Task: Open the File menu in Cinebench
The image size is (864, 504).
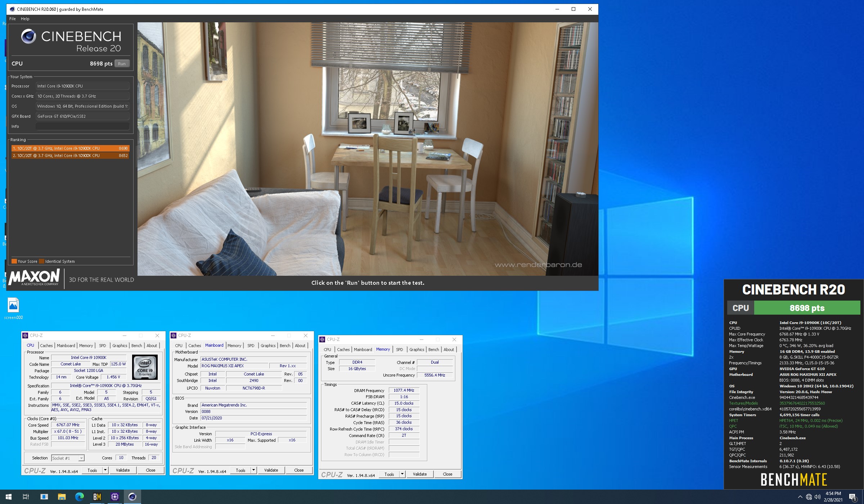Action: point(13,19)
